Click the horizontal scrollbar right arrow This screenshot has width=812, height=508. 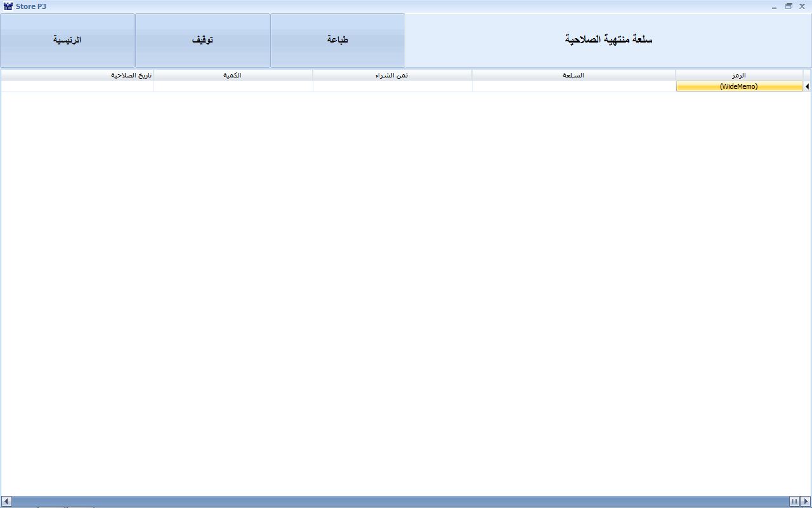806,501
